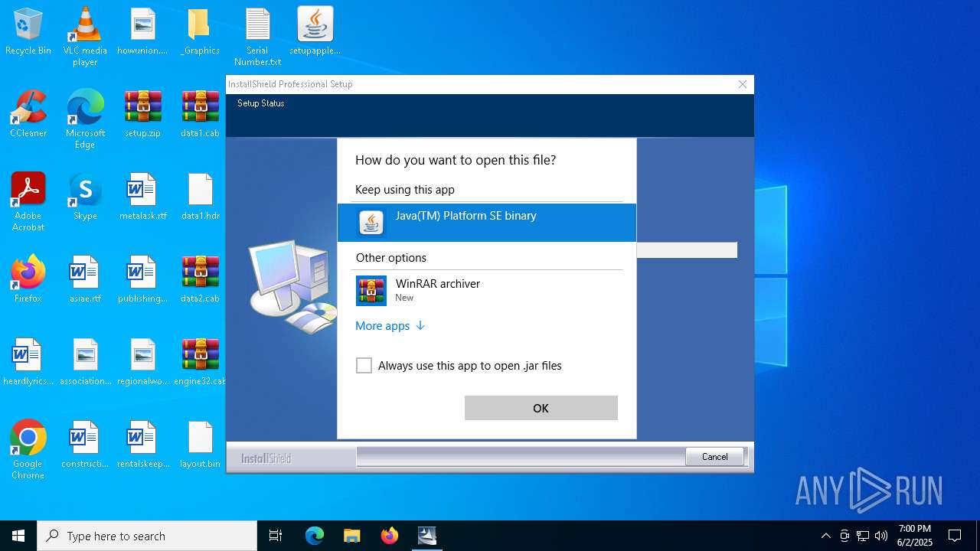Select the heardlyrics document icon
The height and width of the screenshot is (551, 980).
point(28,363)
